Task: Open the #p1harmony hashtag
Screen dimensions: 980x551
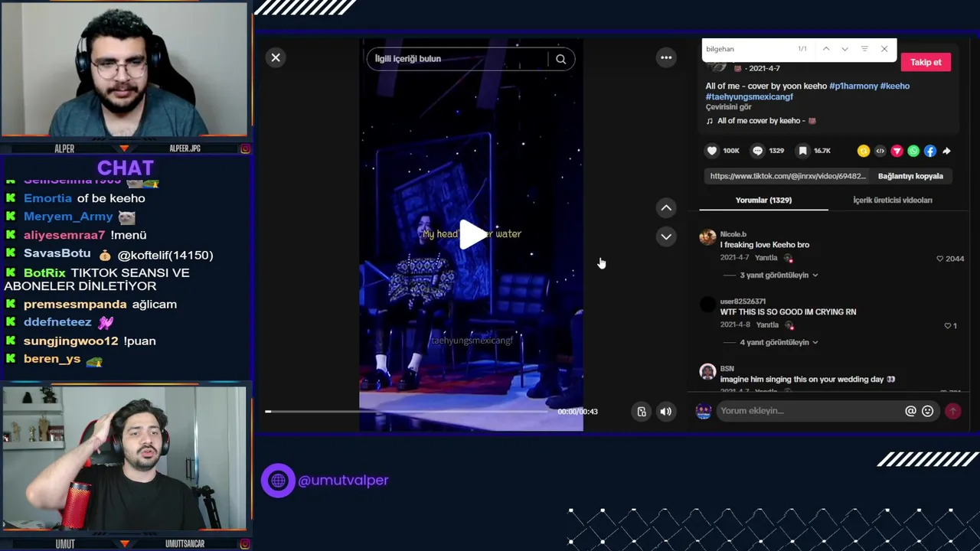Action: click(853, 86)
